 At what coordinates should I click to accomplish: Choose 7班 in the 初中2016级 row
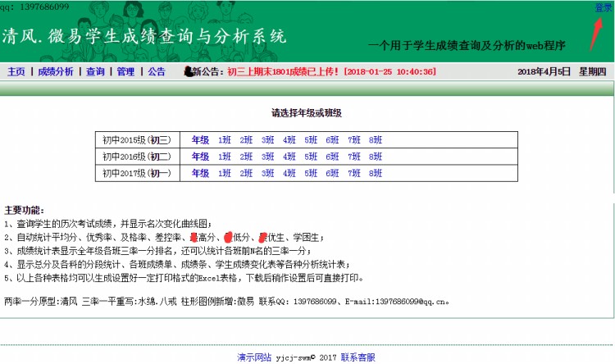(x=353, y=157)
